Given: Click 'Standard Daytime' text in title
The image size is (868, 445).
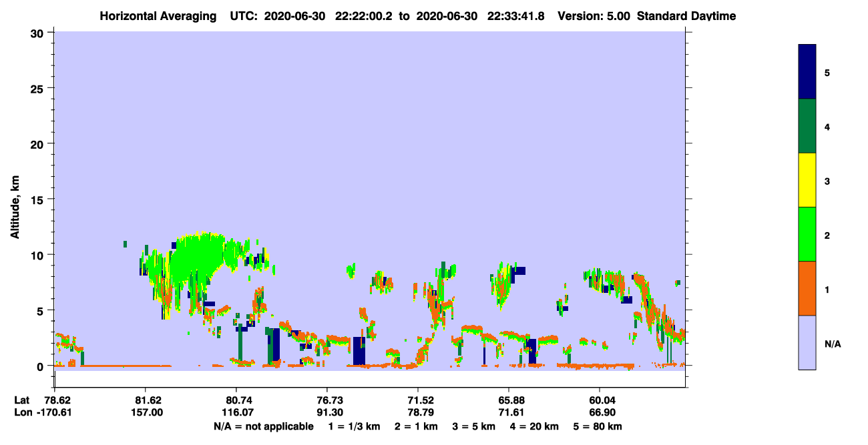Looking at the screenshot, I should pos(686,16).
